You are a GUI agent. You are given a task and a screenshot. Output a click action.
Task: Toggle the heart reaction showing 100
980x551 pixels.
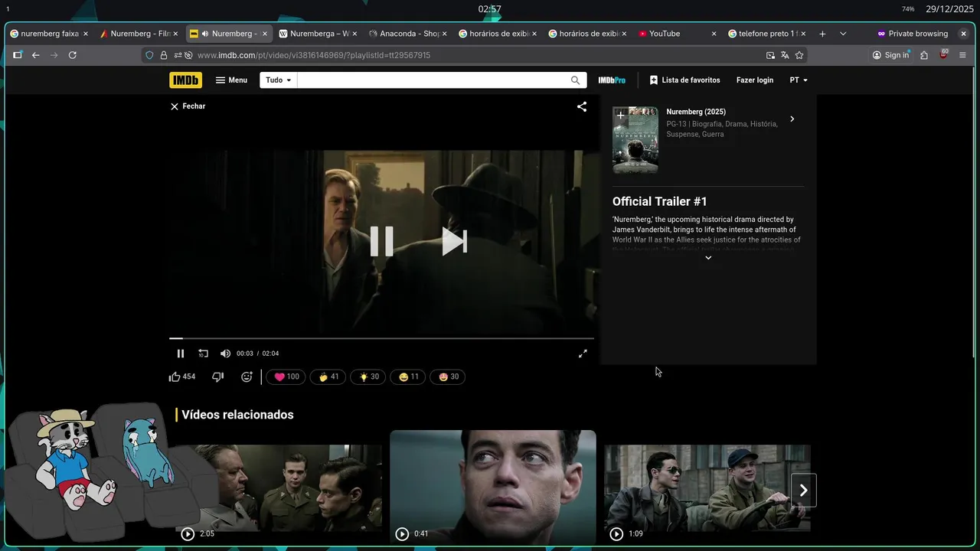(x=286, y=377)
